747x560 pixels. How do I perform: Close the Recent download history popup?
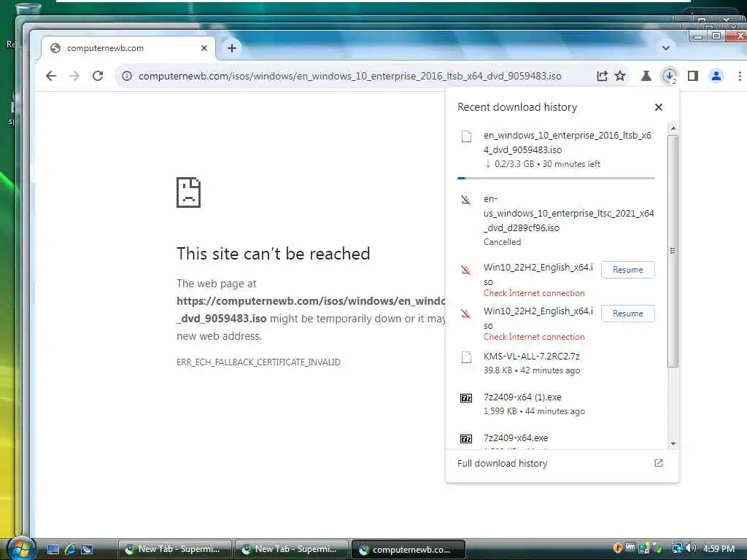tap(659, 107)
